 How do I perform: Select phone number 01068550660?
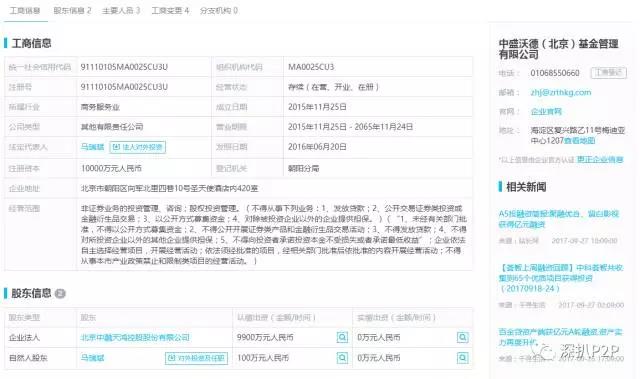click(x=555, y=73)
